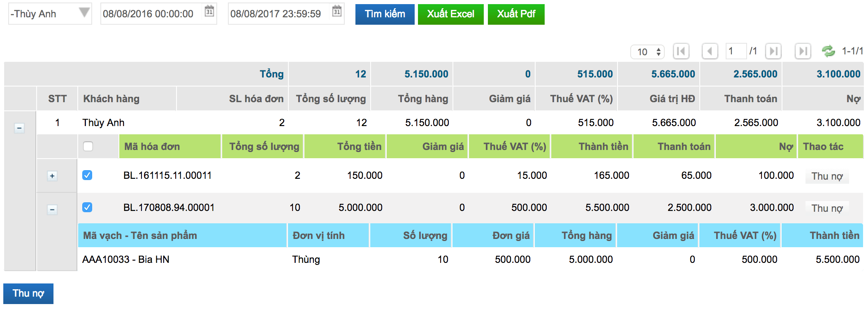Go to the previous page
Screen dimensions: 868x309
pyautogui.click(x=710, y=51)
